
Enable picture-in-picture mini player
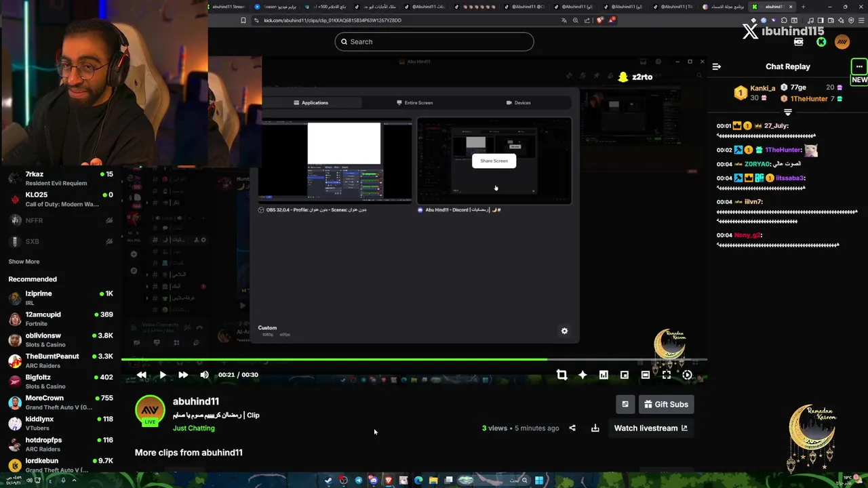pos(625,375)
